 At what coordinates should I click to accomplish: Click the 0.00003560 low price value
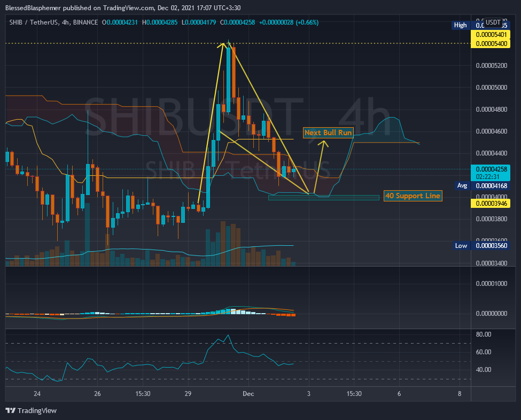click(x=491, y=246)
